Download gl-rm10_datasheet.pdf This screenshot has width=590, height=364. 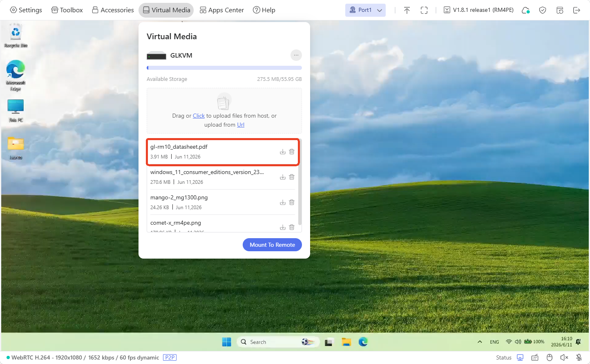tap(282, 152)
